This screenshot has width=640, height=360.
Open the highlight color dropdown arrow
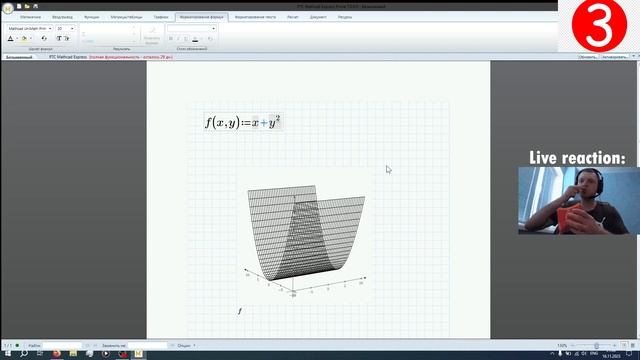31,39
